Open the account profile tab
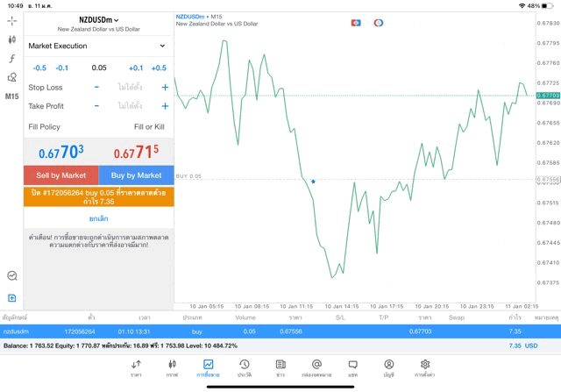561x392 pixels. 389,368
